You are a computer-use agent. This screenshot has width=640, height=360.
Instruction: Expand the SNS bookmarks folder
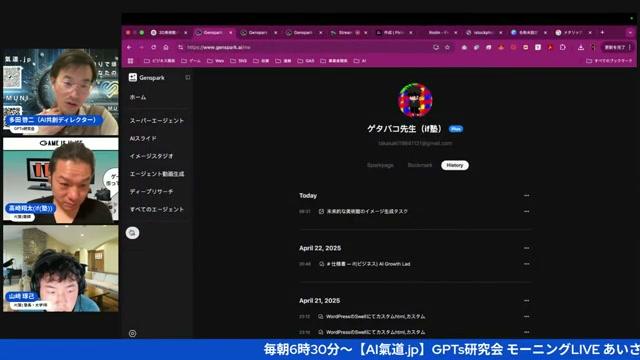pos(239,61)
